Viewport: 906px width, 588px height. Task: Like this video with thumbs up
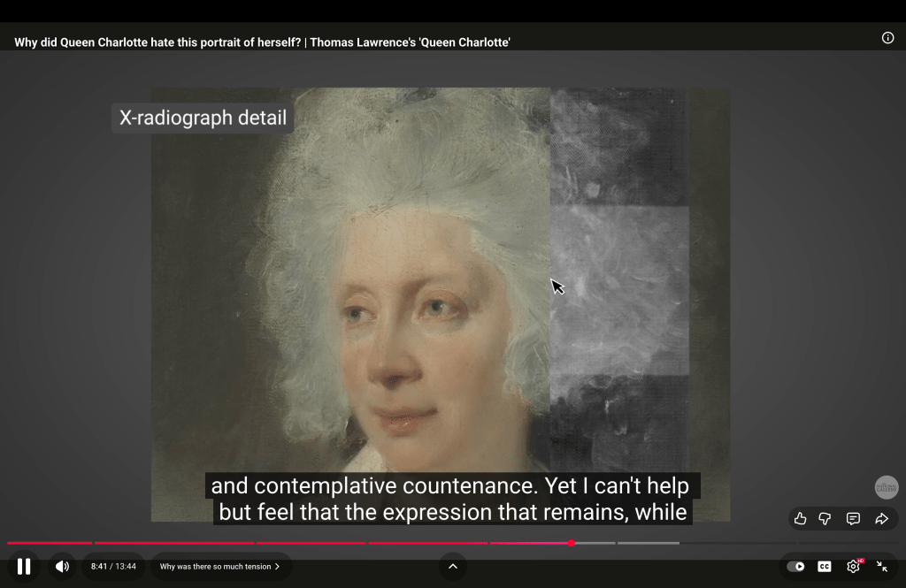point(800,519)
